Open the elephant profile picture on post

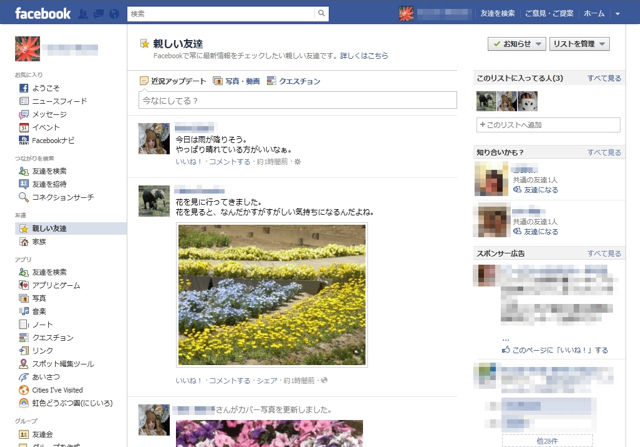tap(154, 201)
